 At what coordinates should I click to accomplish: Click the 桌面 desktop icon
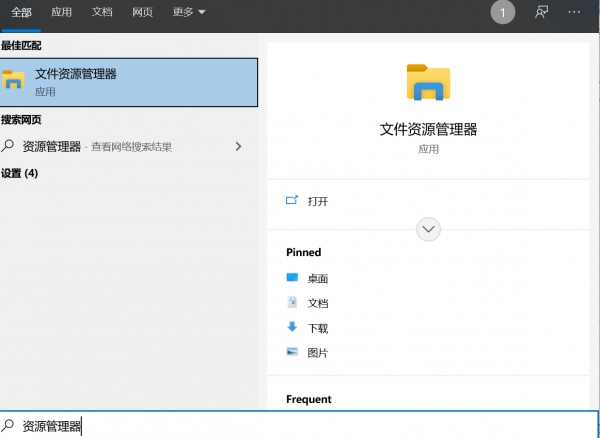point(292,277)
